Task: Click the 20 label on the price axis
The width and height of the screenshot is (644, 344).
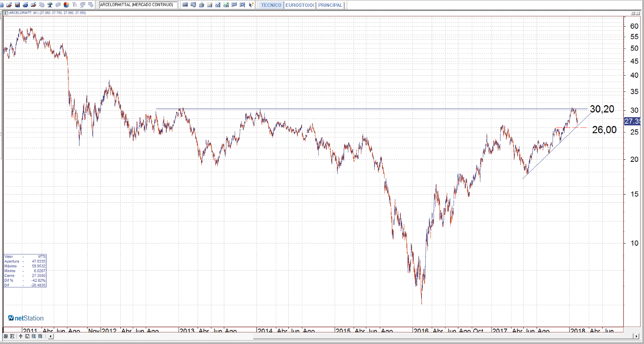Action: click(x=634, y=159)
